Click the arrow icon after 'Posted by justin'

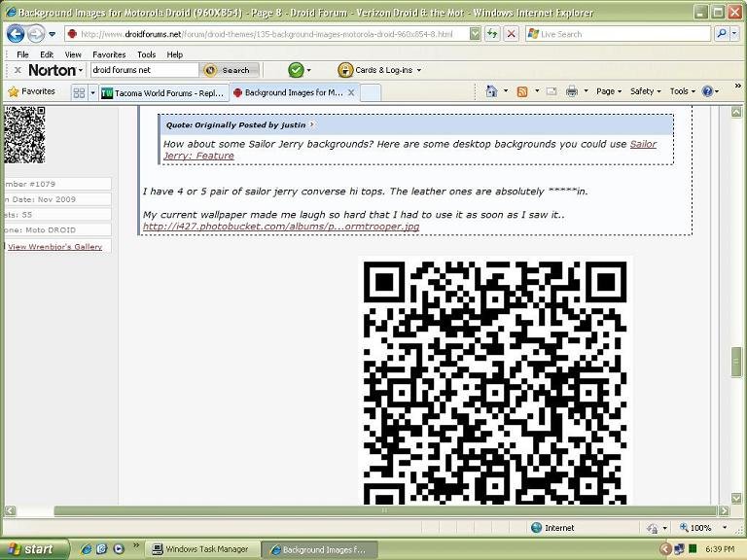coord(311,124)
